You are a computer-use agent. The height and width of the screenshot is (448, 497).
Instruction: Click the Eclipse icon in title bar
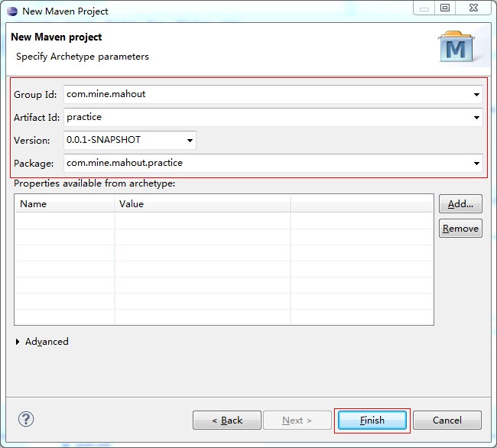pyautogui.click(x=12, y=11)
